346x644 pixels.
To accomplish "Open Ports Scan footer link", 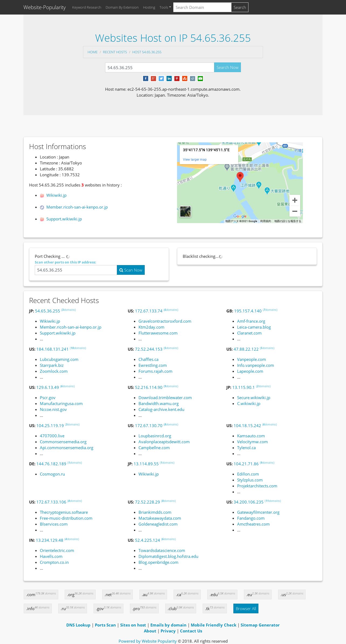I will tap(105, 625).
